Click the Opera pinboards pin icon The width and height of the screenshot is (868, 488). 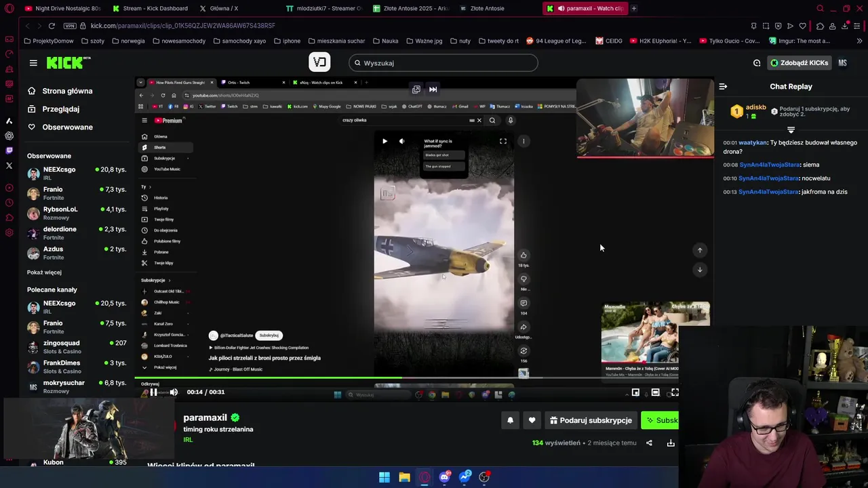pyautogui.click(x=753, y=26)
